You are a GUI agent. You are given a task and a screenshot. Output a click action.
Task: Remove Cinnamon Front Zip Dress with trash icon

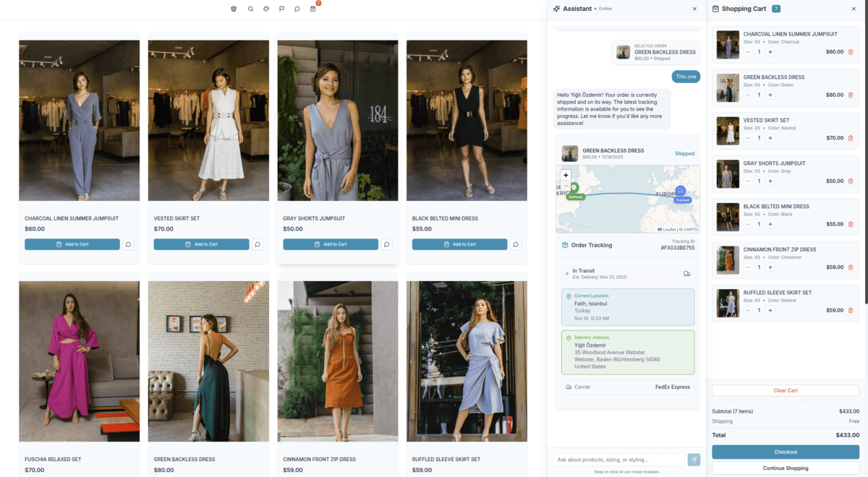pyautogui.click(x=851, y=267)
